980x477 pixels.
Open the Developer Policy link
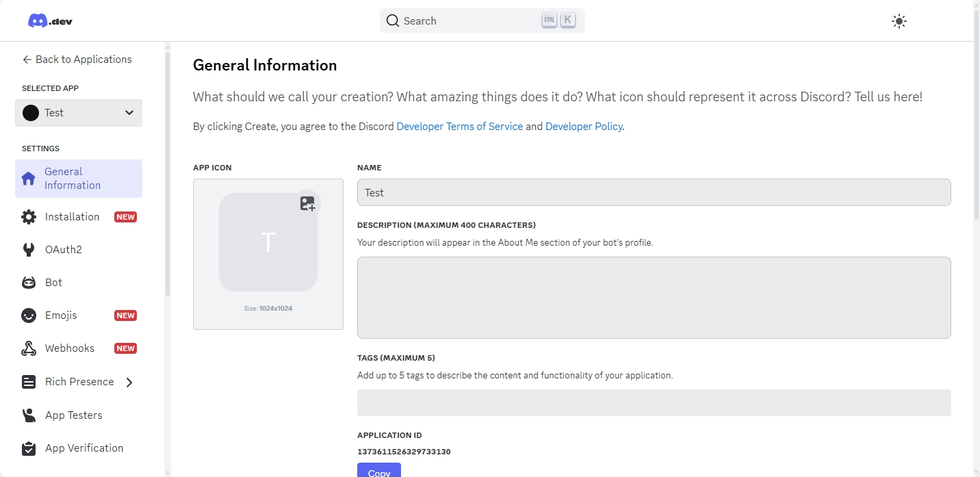[x=584, y=127]
